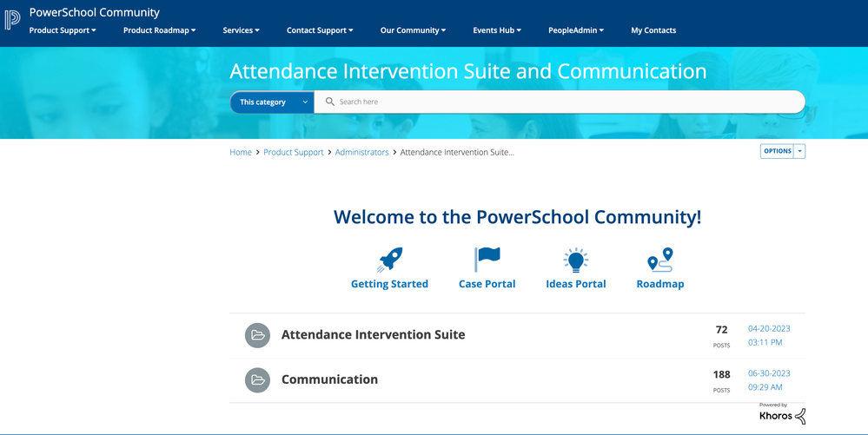868x435 pixels.
Task: Click the Getting Started rocket icon
Action: [x=389, y=260]
